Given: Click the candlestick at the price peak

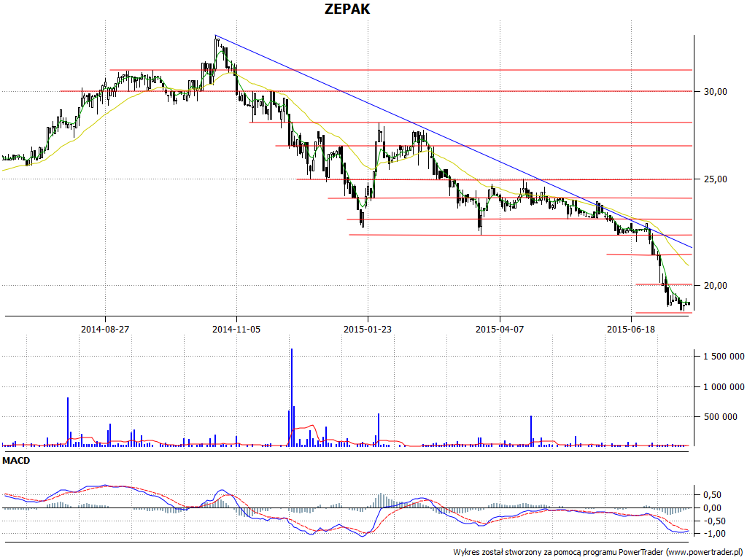Looking at the screenshot, I should click(216, 52).
